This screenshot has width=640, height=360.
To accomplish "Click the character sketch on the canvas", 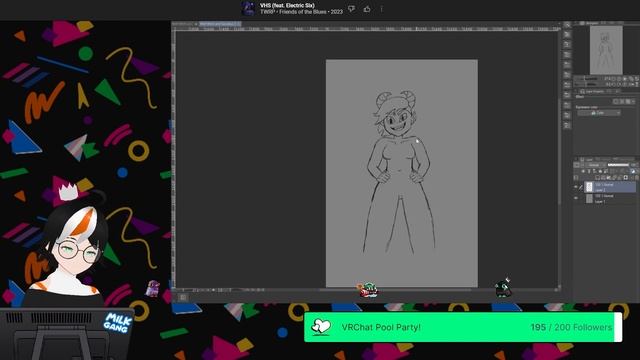I will coord(398,171).
